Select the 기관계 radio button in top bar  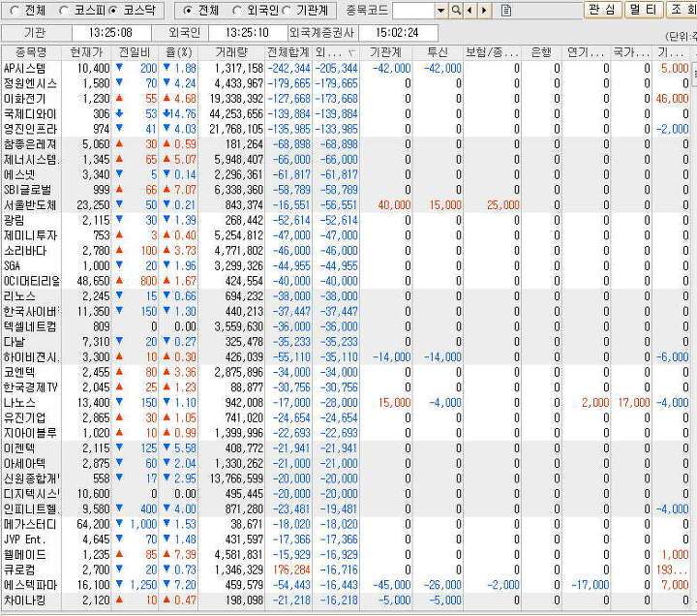(x=286, y=11)
